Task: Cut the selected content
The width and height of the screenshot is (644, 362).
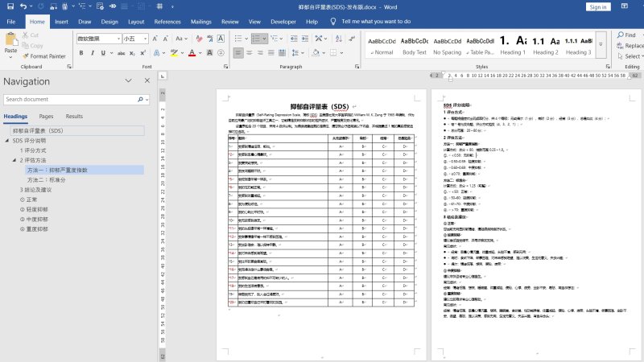Action: [x=31, y=35]
